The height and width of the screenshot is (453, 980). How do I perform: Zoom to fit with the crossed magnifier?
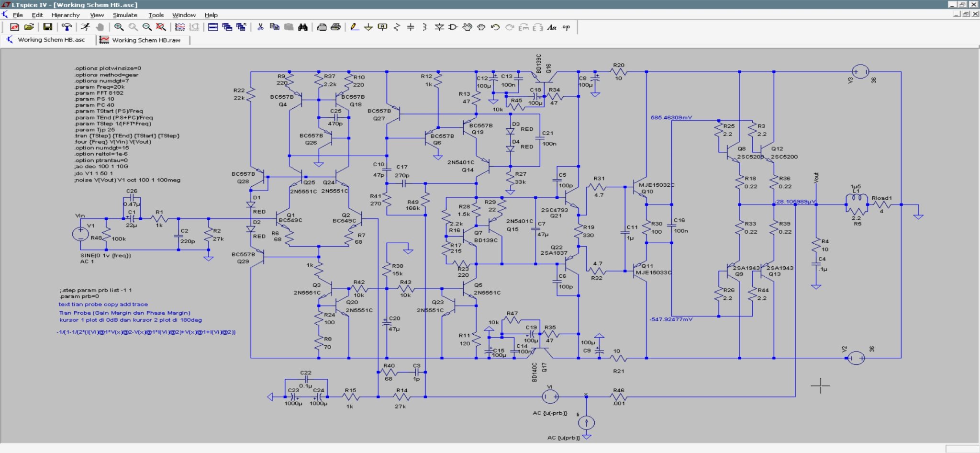point(161,27)
